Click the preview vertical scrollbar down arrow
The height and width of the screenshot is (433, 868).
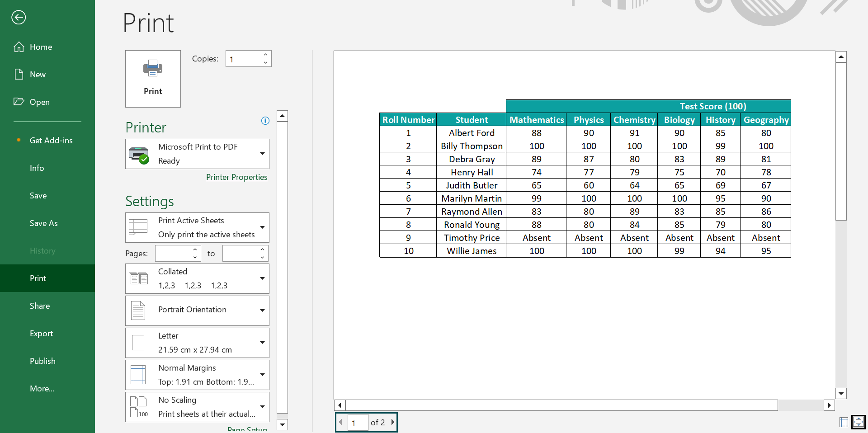click(841, 393)
